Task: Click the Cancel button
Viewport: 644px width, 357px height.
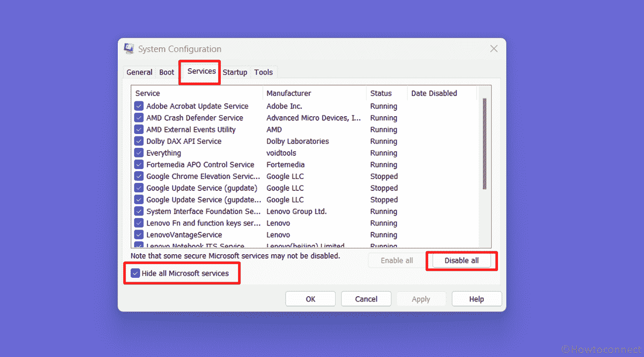Action: (366, 299)
